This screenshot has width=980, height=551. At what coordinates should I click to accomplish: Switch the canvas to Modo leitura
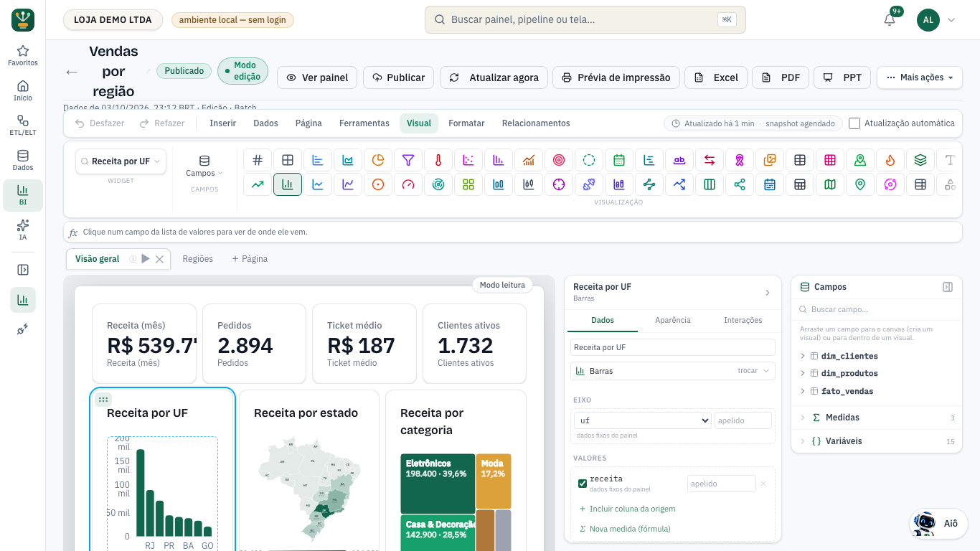502,285
